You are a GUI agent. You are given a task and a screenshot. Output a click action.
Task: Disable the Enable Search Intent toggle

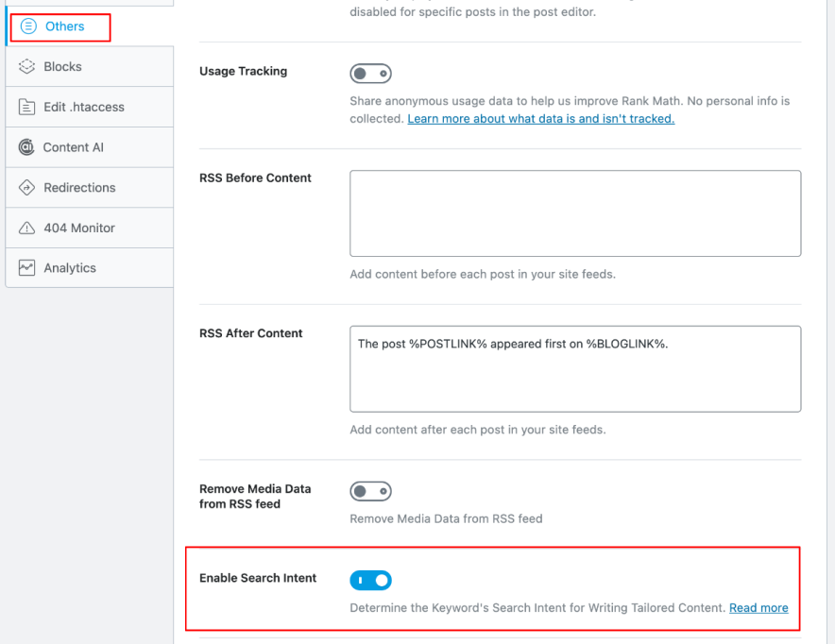tap(370, 580)
